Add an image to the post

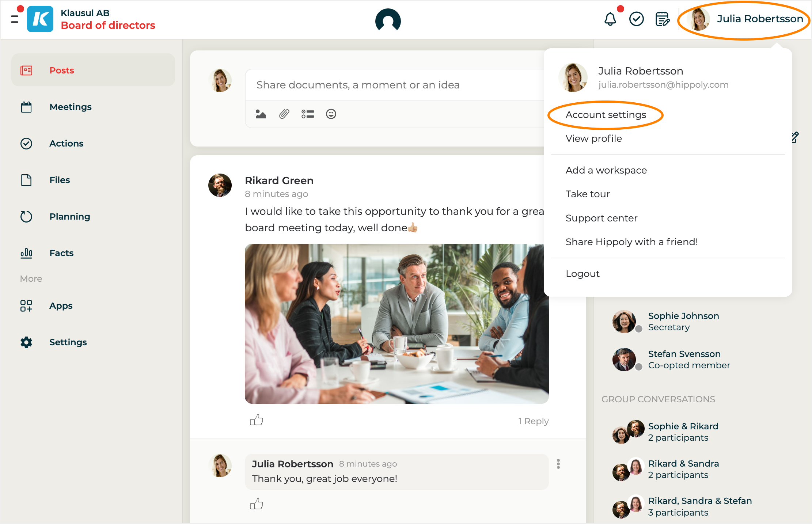[261, 114]
